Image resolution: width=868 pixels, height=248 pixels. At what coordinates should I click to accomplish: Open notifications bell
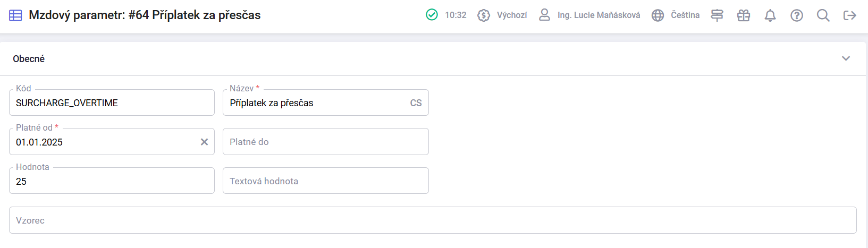click(x=770, y=15)
